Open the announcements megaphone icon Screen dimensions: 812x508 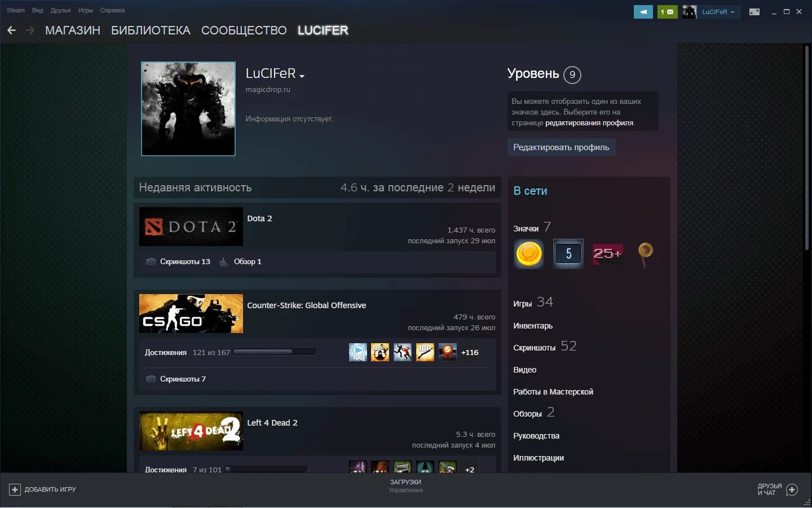pos(643,12)
